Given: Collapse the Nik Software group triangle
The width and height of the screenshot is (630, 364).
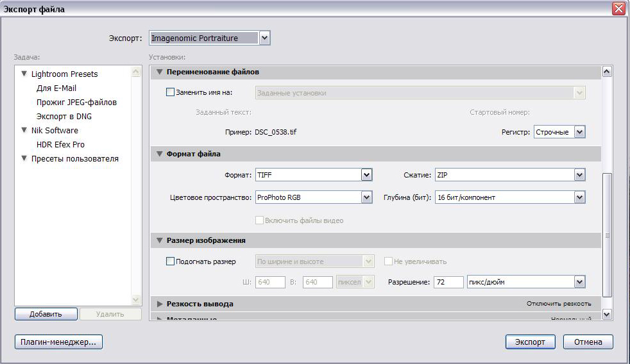Looking at the screenshot, I should click(x=24, y=131).
